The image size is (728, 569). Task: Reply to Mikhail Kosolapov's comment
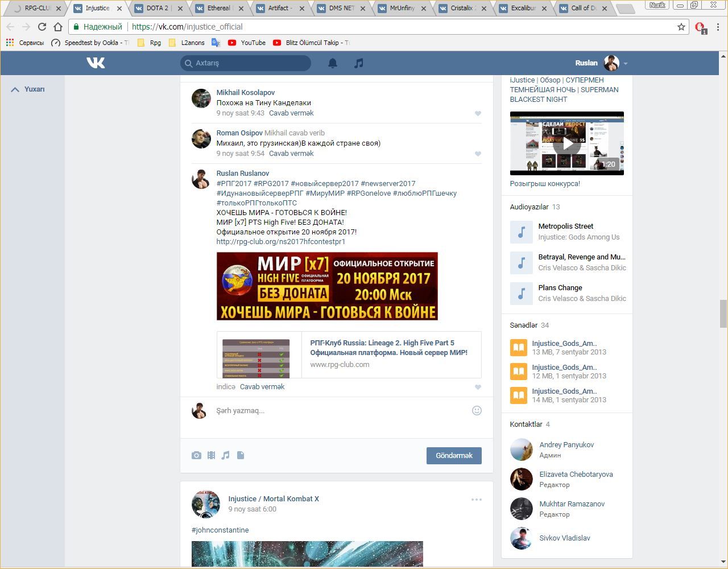pos(291,113)
